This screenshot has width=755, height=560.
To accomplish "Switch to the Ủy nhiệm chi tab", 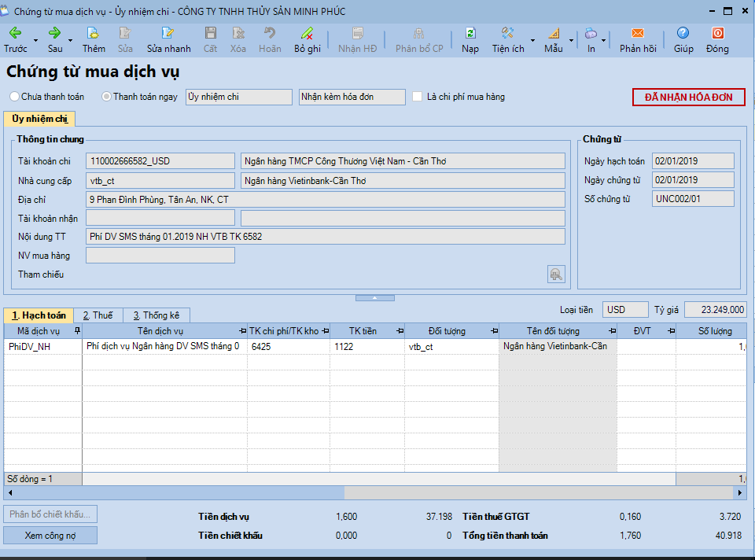I will 39,119.
